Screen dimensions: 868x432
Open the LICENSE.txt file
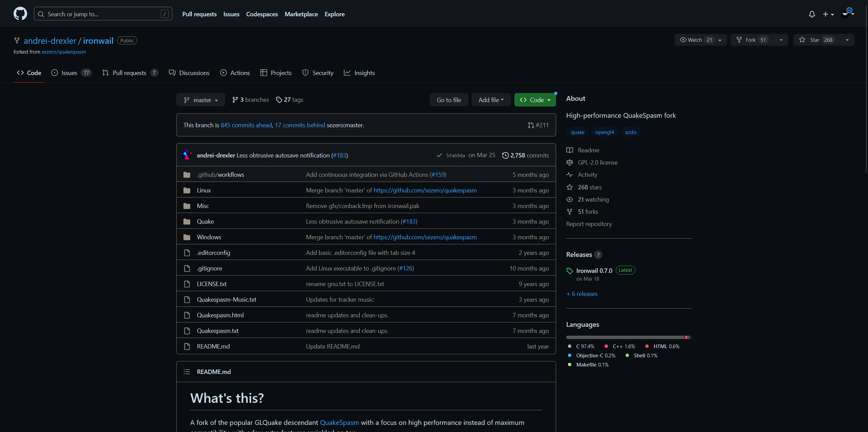(x=212, y=284)
